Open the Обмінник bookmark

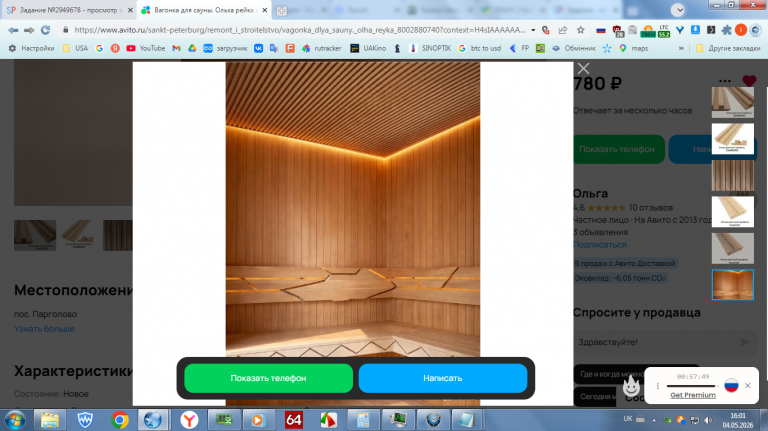574,48
